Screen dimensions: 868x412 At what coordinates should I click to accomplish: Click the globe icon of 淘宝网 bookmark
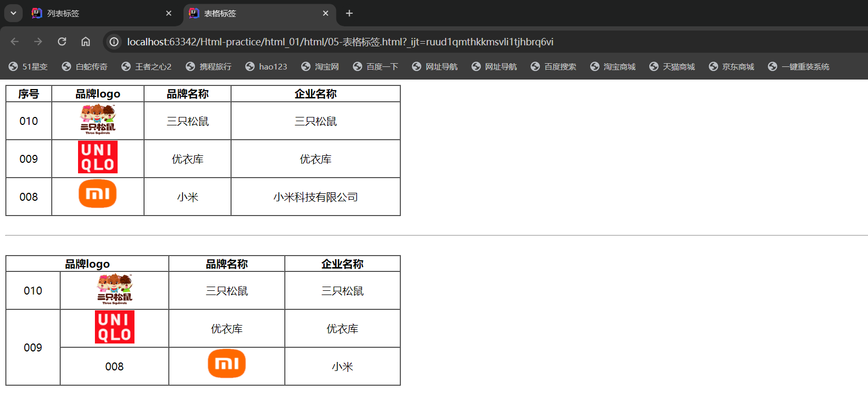(306, 66)
